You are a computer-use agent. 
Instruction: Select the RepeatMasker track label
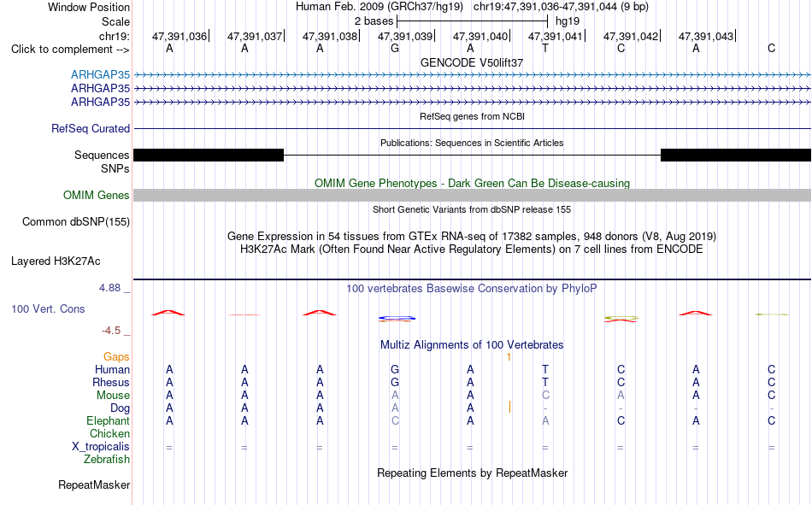[x=94, y=485]
